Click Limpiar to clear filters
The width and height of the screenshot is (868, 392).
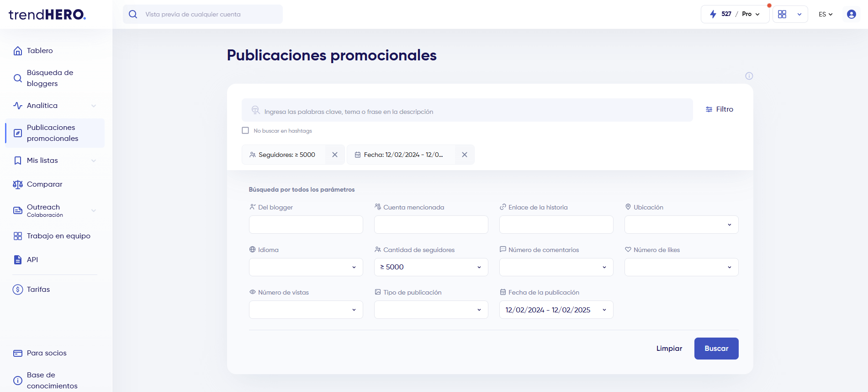click(x=669, y=349)
